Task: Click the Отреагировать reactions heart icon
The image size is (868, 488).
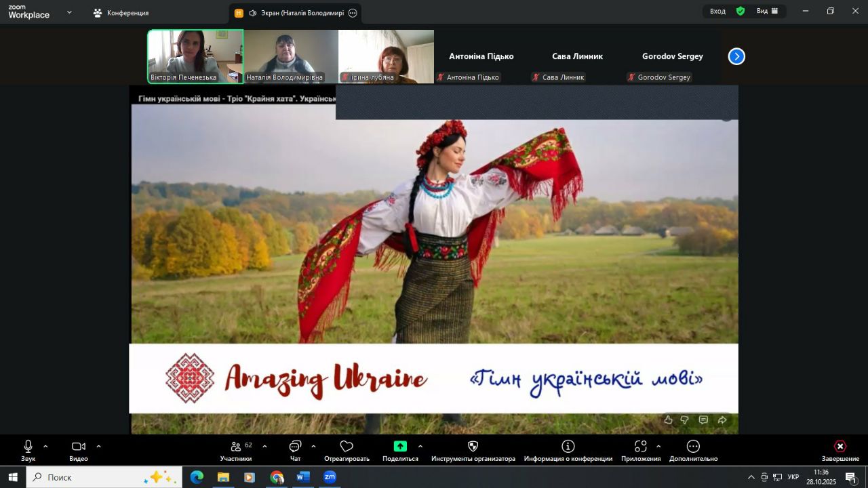Action: (x=347, y=447)
